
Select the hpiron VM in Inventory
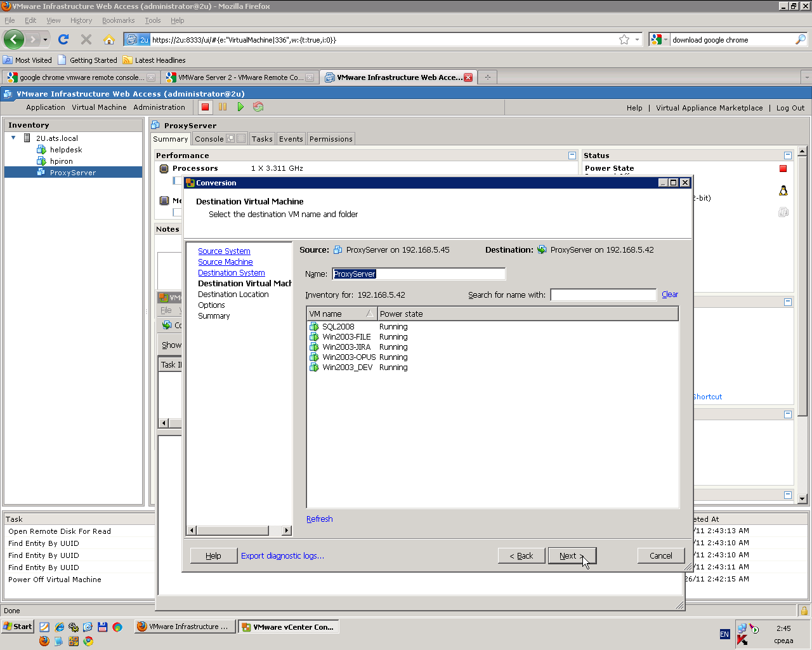click(x=62, y=161)
